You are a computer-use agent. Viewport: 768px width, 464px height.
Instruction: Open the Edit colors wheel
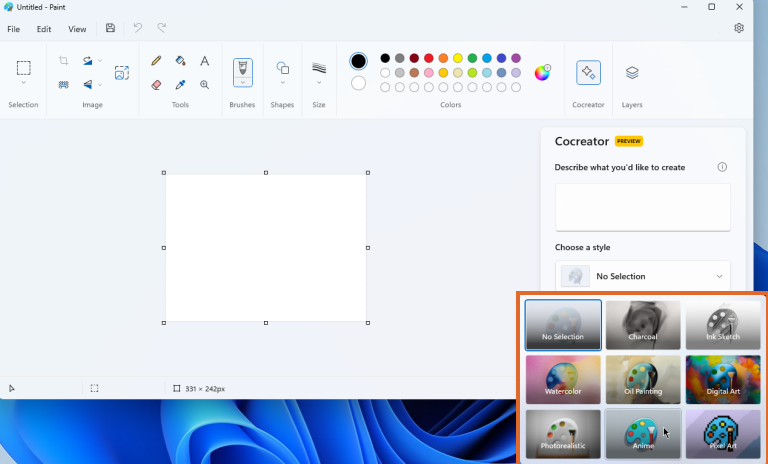[542, 73]
